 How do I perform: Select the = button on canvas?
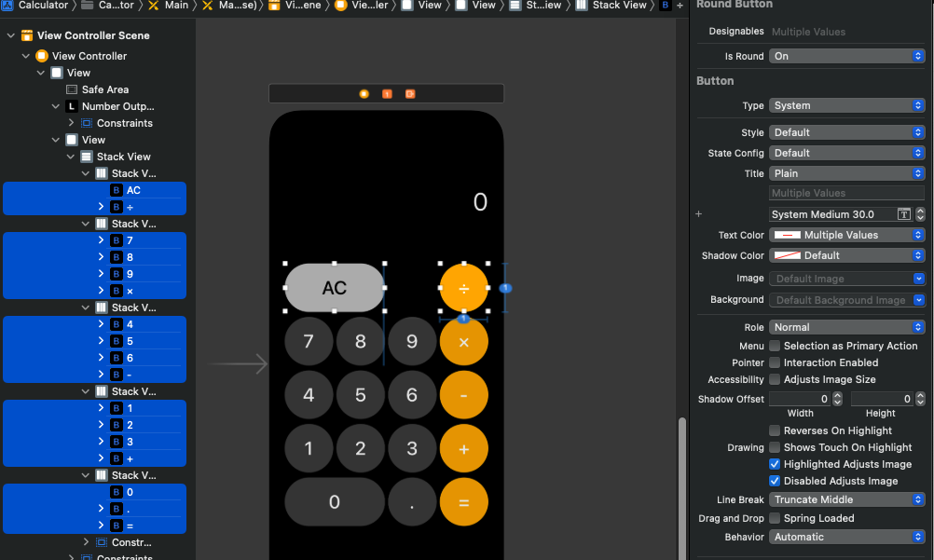click(463, 502)
